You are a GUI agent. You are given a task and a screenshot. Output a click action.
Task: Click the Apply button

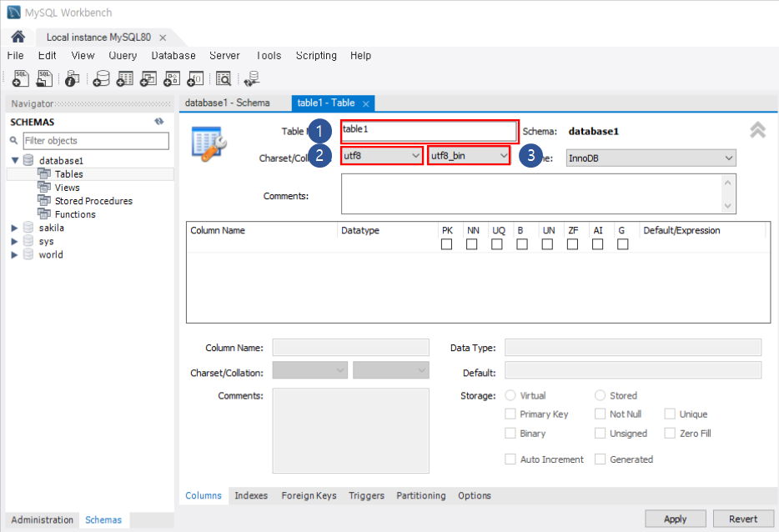[x=675, y=518]
